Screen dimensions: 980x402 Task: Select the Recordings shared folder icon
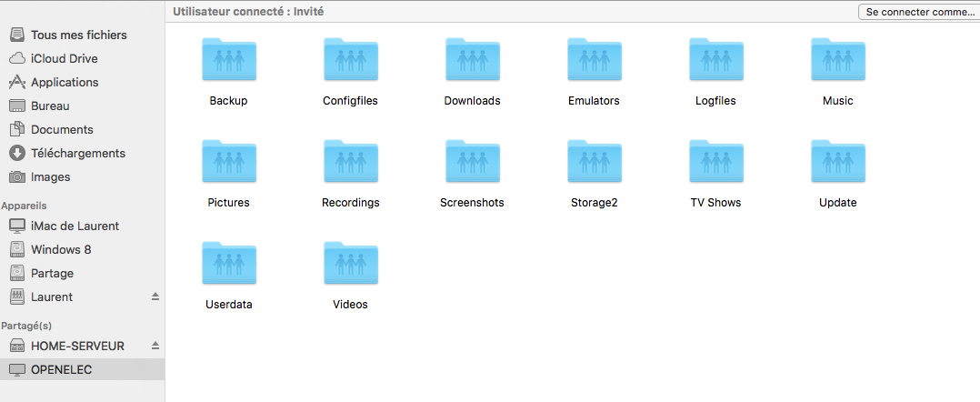pyautogui.click(x=351, y=161)
